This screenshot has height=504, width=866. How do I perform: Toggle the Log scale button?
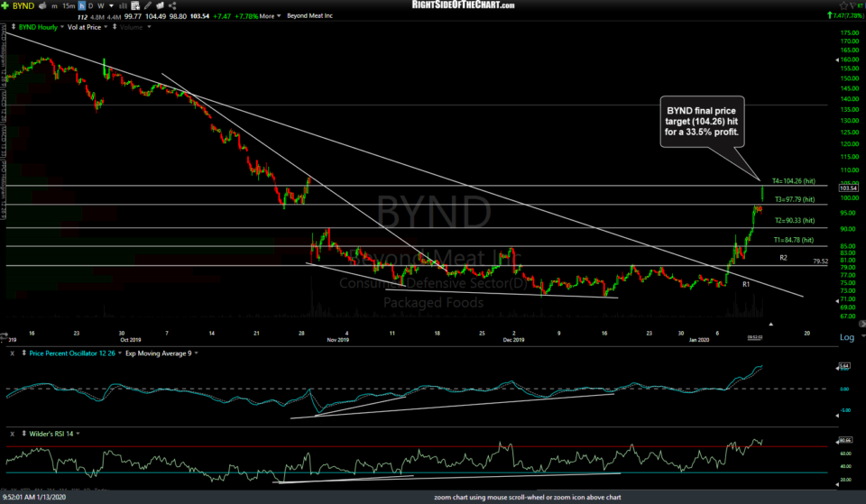click(847, 337)
